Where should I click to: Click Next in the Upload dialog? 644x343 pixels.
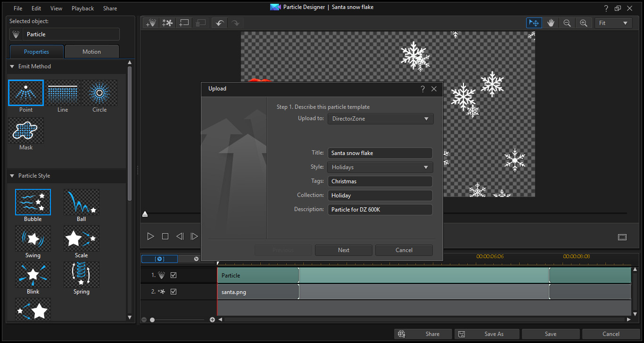pos(344,250)
